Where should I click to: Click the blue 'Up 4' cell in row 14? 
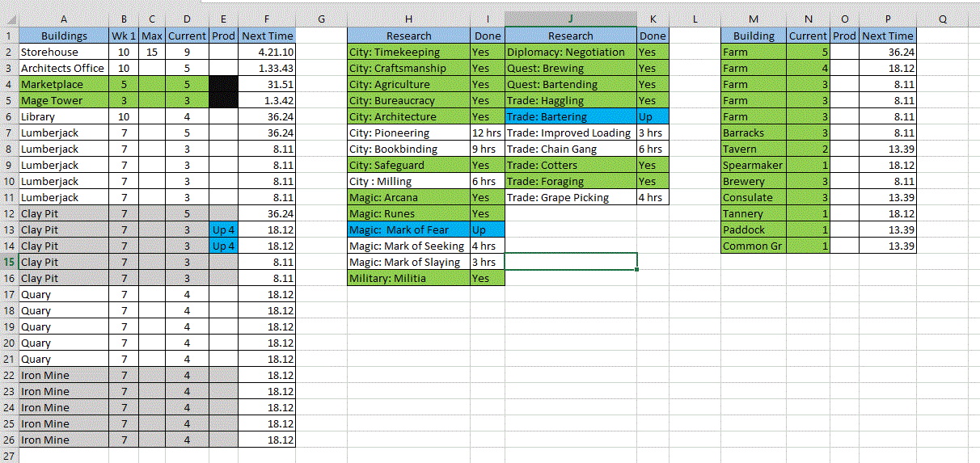click(x=223, y=246)
